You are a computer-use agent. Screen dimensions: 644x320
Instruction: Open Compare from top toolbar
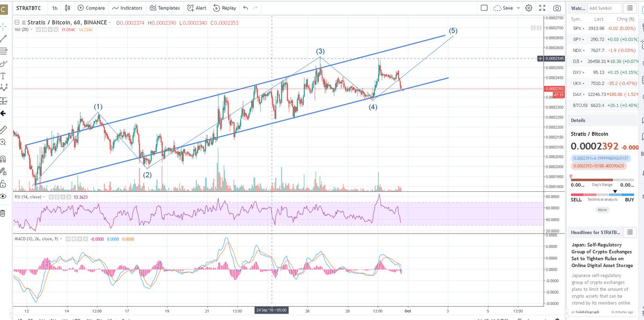(91, 8)
